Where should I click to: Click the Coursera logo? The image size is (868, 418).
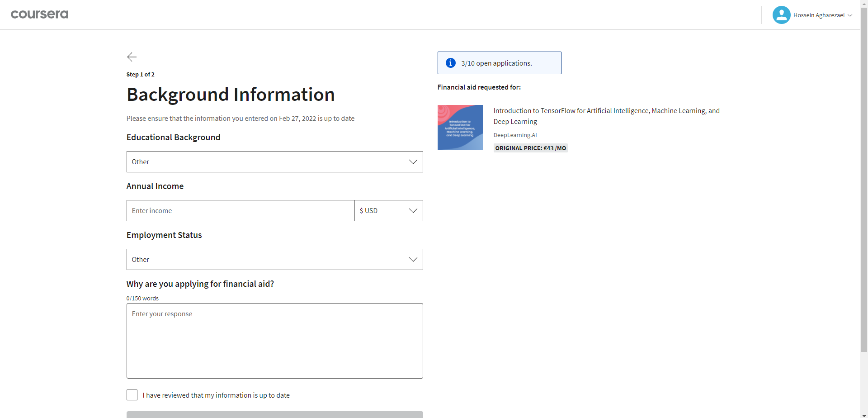pos(39,14)
